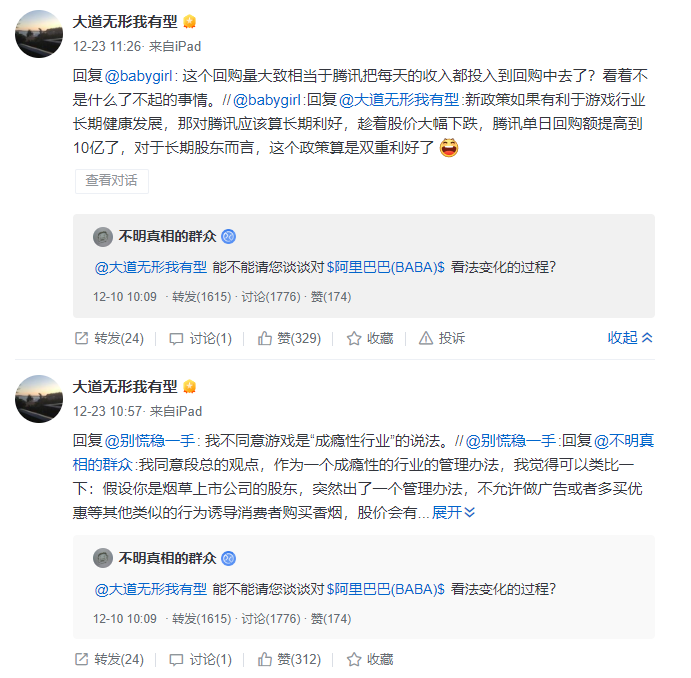Click the repost icon on the first post
The height and width of the screenshot is (678, 691).
[x=82, y=338]
